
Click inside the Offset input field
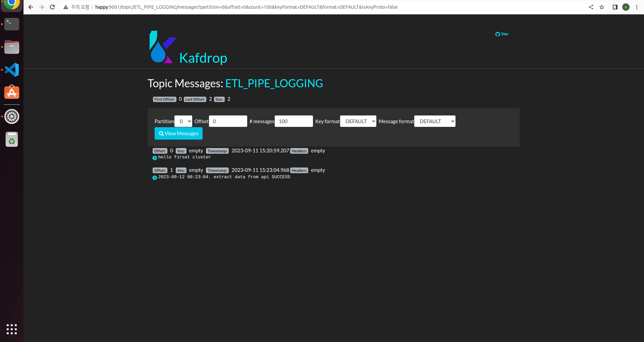(228, 121)
